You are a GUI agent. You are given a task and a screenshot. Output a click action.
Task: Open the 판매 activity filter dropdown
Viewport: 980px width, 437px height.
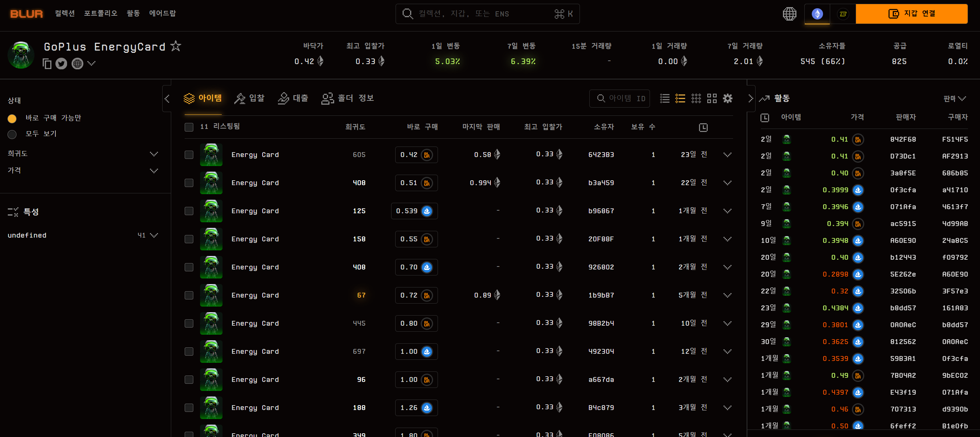coord(954,99)
